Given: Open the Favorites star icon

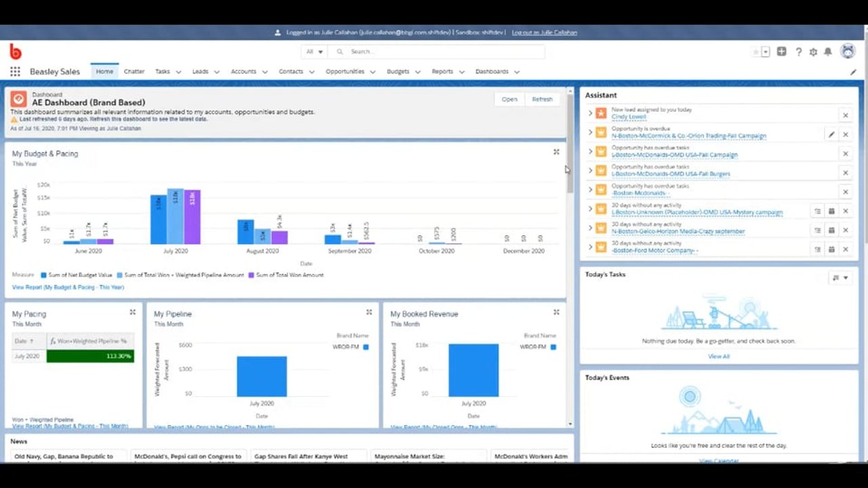Looking at the screenshot, I should (755, 52).
